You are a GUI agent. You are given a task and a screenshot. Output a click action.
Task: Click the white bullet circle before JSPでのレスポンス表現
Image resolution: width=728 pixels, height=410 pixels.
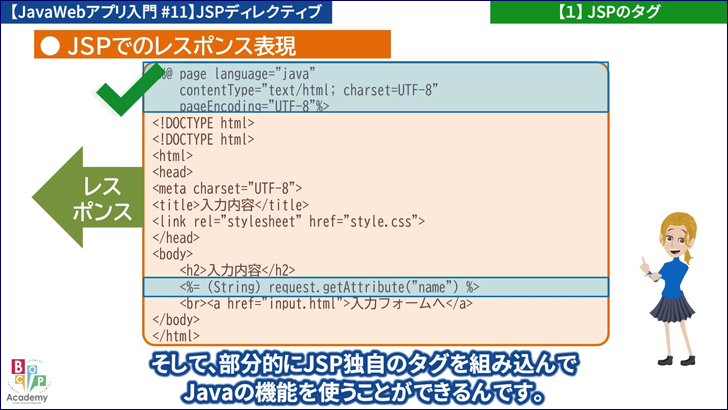pyautogui.click(x=47, y=46)
